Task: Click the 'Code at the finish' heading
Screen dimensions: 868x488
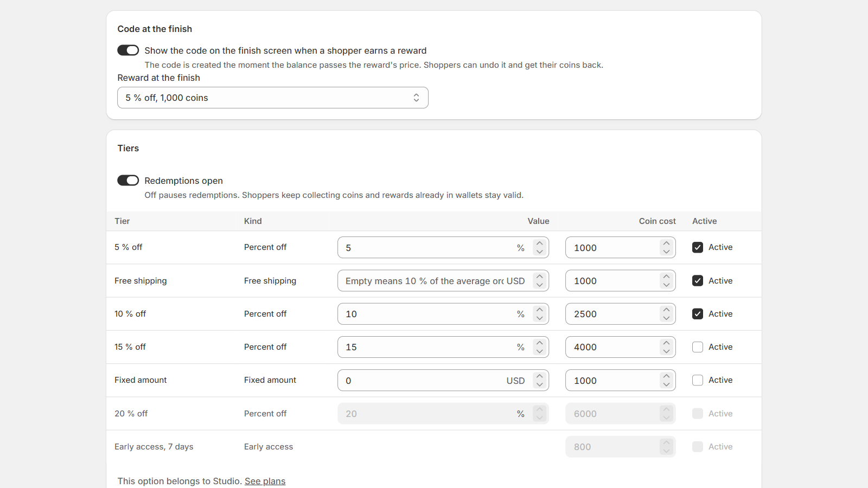Action: 155,29
